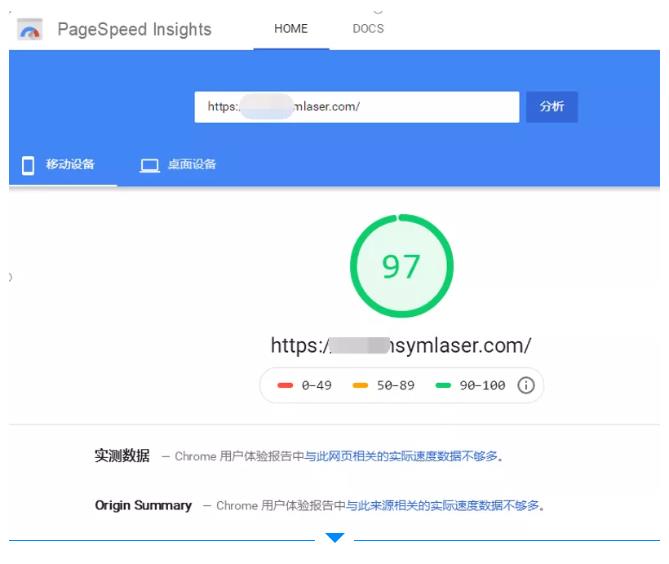Screen dimensions: 669x564
Task: Click the symlaser.com URL heading
Action: [401, 345]
